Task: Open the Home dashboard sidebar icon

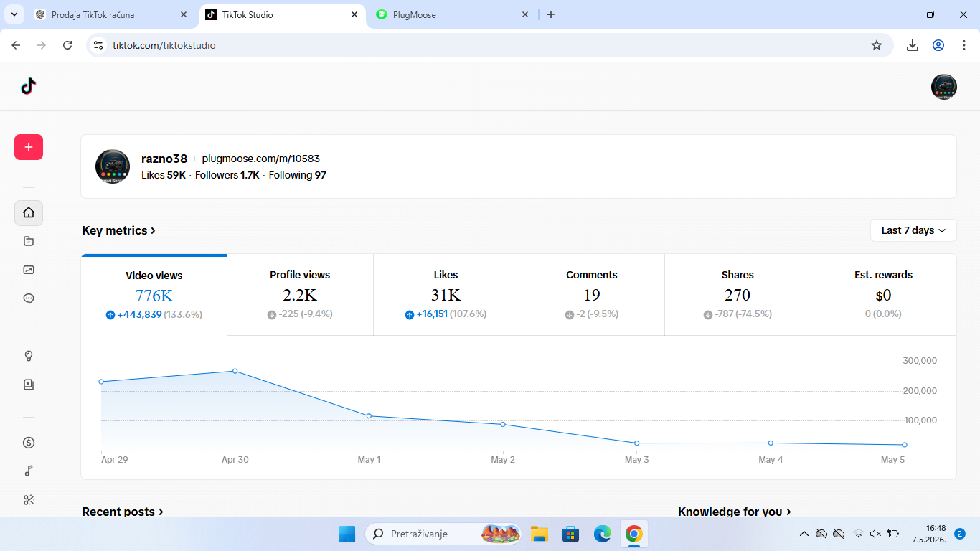Action: tap(29, 212)
